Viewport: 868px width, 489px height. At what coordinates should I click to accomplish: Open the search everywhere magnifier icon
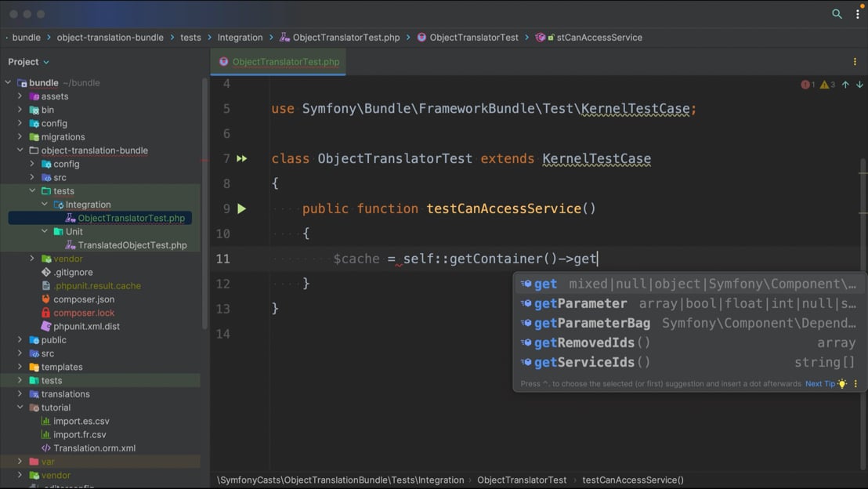837,14
